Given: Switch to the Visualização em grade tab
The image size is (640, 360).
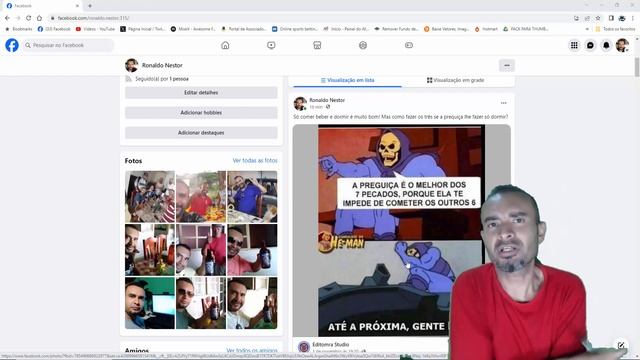Looking at the screenshot, I should coord(456,80).
